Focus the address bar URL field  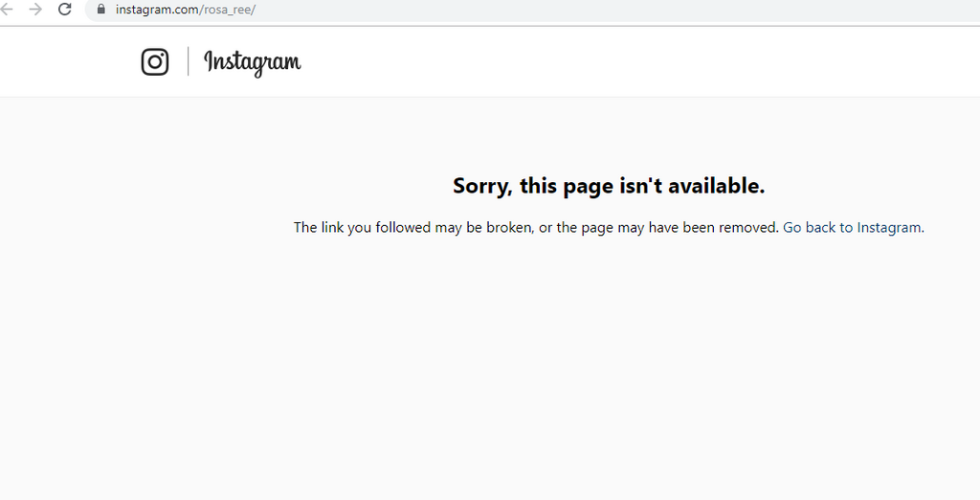[x=531, y=10]
